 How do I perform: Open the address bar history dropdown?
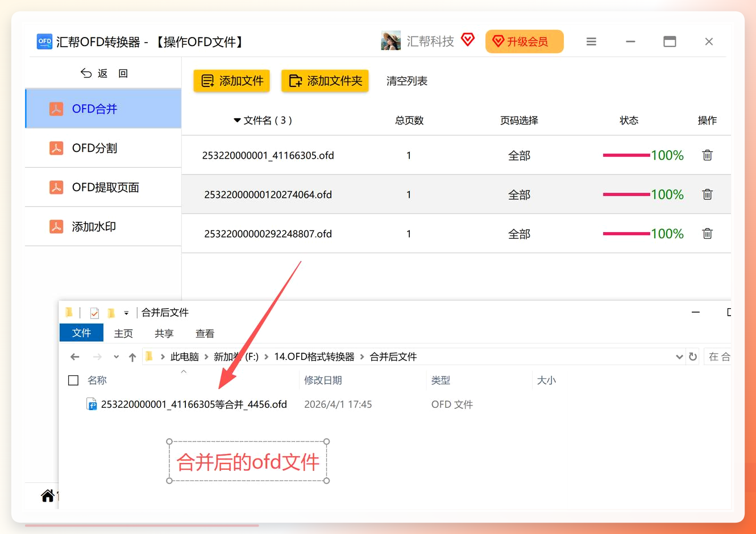[679, 357]
